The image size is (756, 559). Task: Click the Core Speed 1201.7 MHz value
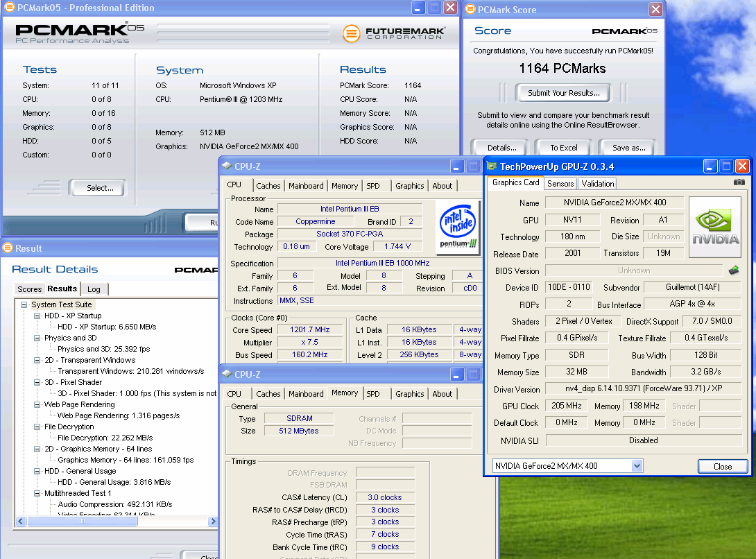[x=309, y=329]
